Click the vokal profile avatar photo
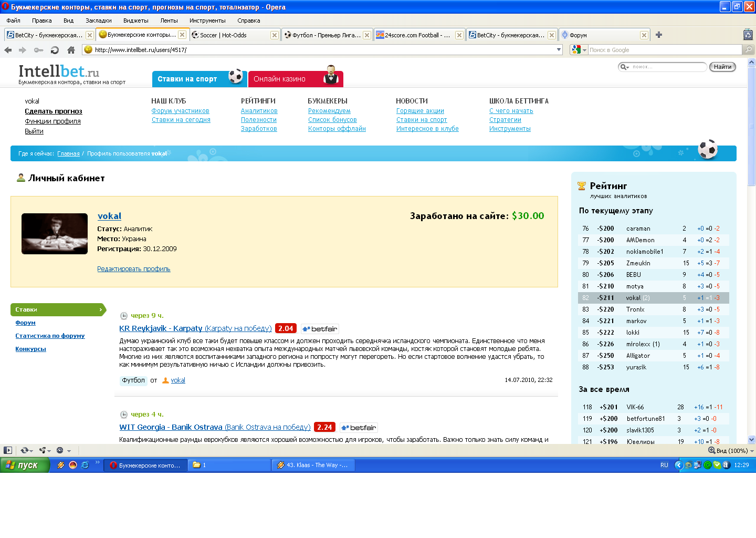Image resolution: width=756 pixels, height=538 pixels. tap(55, 234)
